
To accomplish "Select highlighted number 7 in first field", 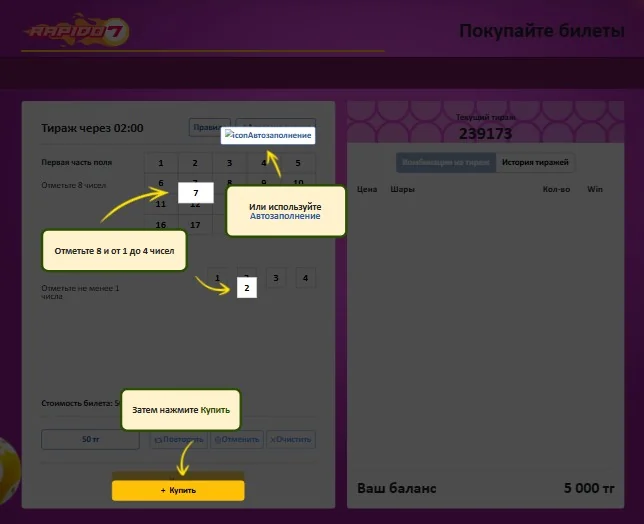I will (x=196, y=193).
